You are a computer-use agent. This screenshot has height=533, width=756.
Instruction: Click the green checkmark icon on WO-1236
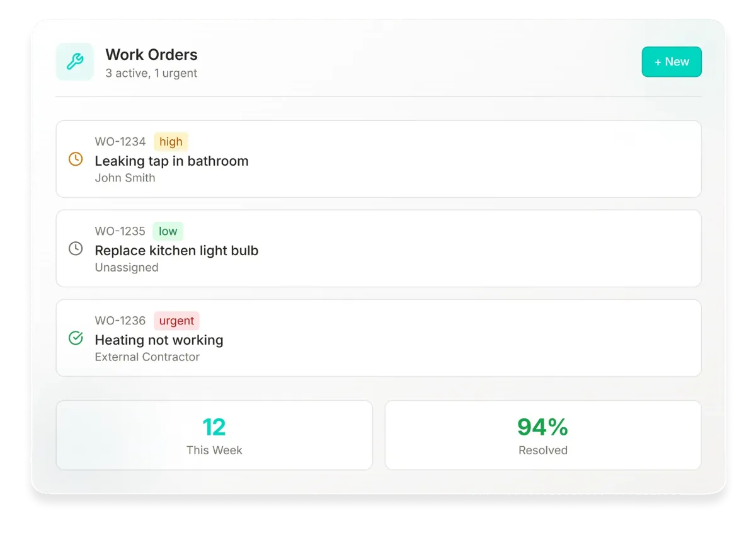(76, 338)
